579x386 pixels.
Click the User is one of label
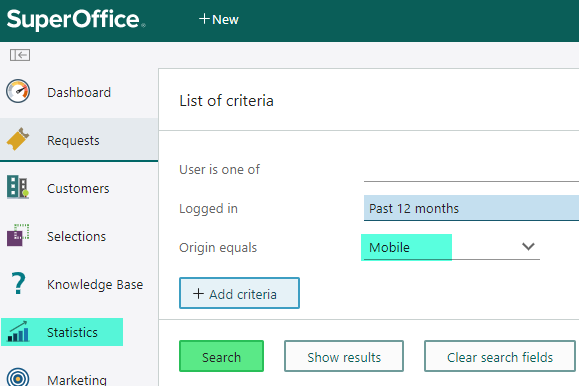click(x=219, y=170)
